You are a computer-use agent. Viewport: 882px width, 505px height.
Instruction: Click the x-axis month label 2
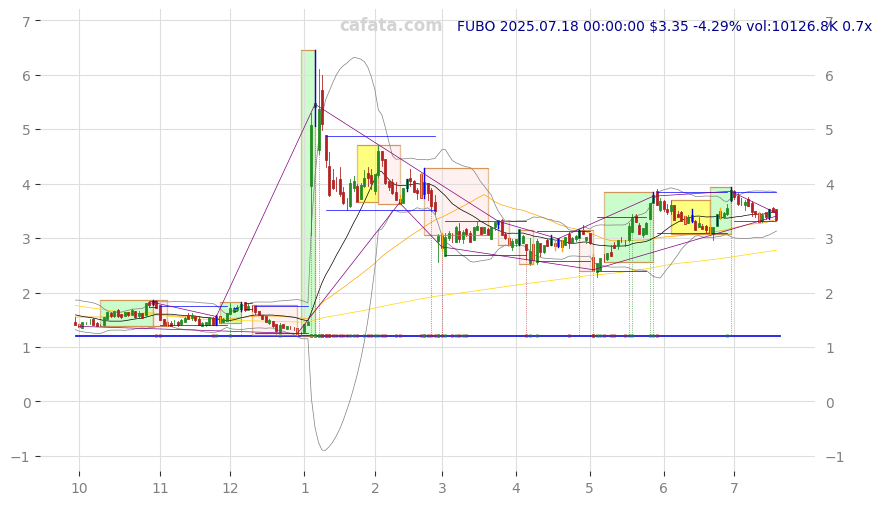click(375, 488)
